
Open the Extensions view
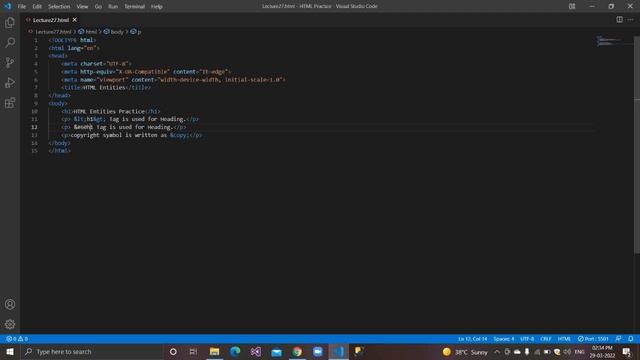(10, 102)
